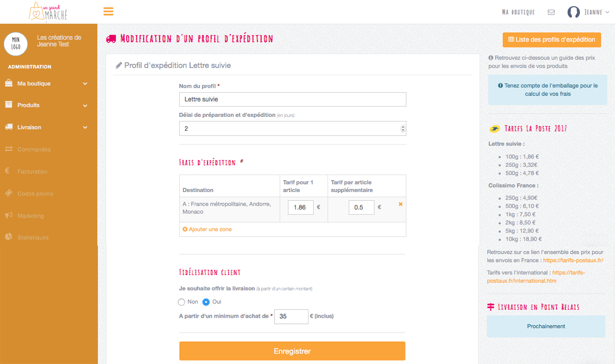615x364 pixels.
Task: Click the preparation delay number stepper
Action: [403, 129]
